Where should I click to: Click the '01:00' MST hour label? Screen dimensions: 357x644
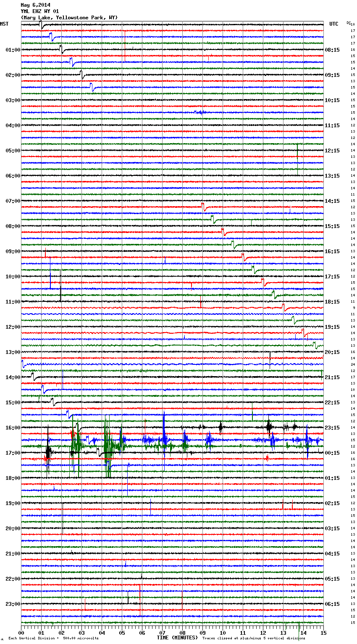13,50
